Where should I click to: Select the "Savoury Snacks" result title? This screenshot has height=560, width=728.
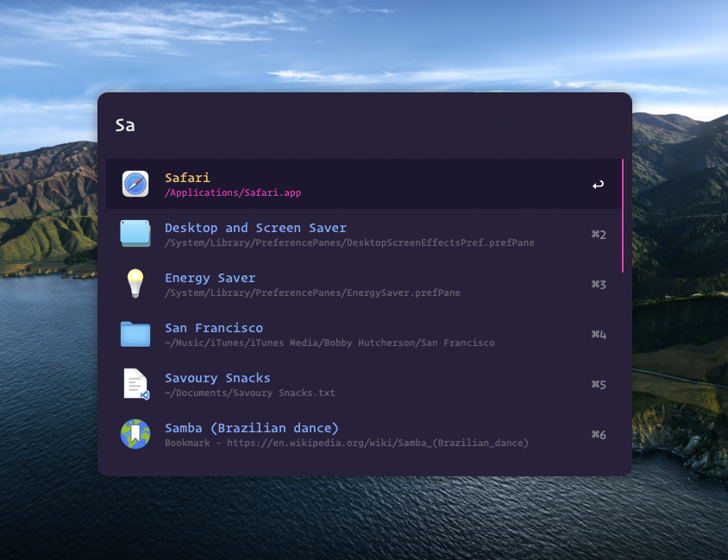pyautogui.click(x=217, y=379)
